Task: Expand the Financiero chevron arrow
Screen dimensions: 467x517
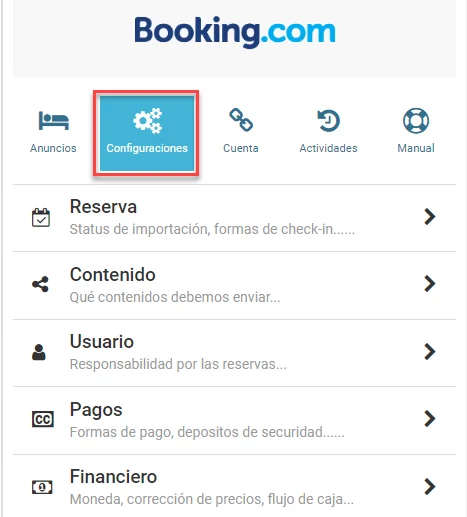Action: (x=430, y=486)
